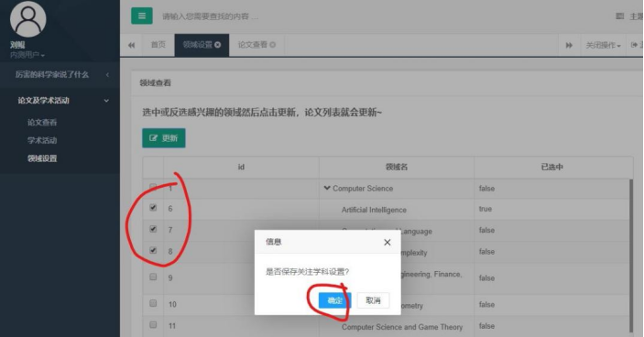The width and height of the screenshot is (644, 337).
Task: Click the id column header
Action: coord(241,167)
